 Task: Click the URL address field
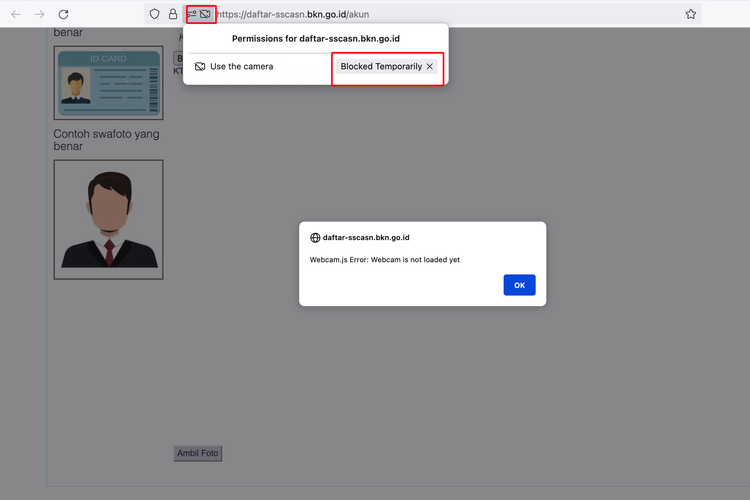point(450,14)
